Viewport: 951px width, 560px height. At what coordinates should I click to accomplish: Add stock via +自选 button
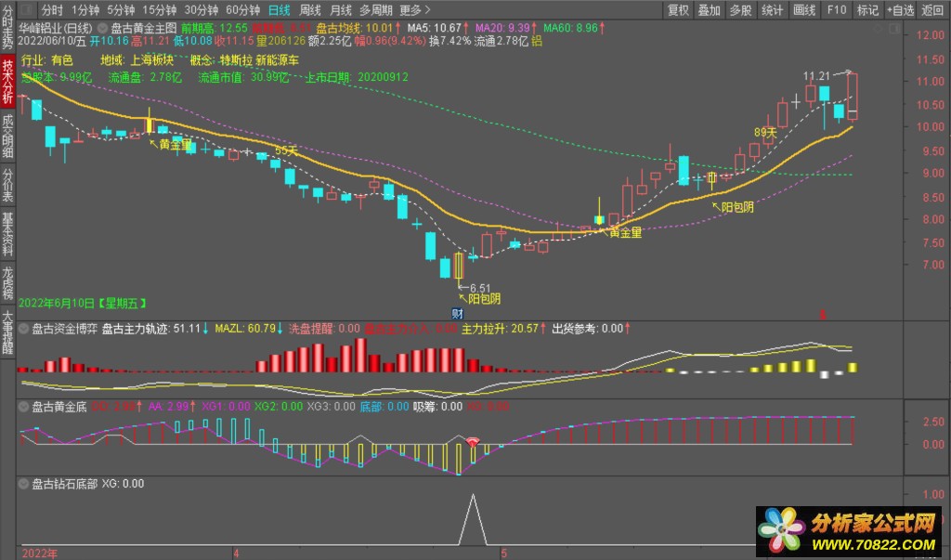click(900, 9)
